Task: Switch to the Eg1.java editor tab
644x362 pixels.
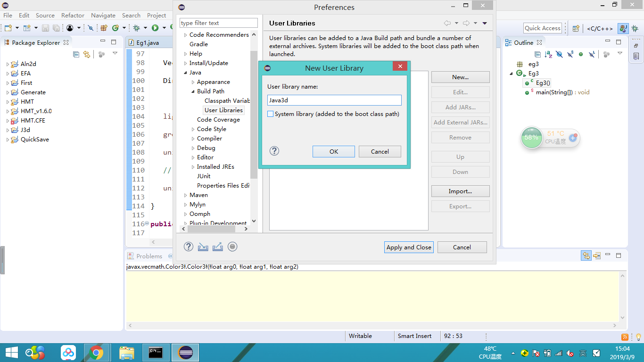Action: (148, 42)
